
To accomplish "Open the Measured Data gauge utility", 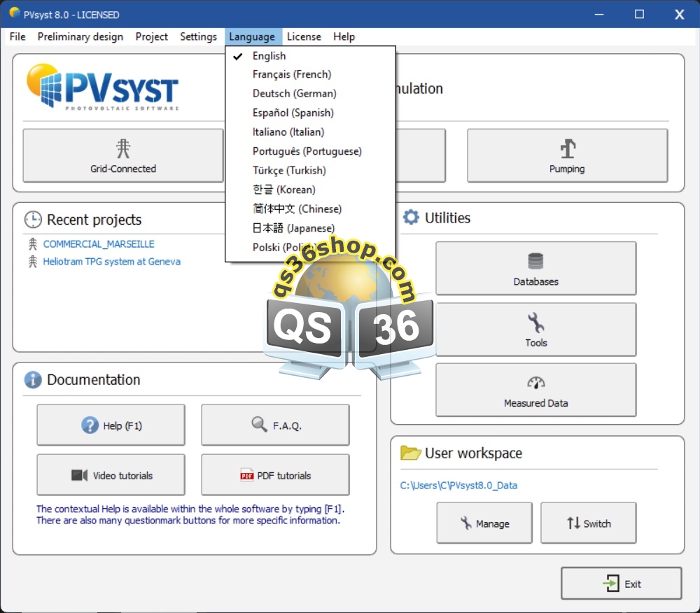I will 535,390.
